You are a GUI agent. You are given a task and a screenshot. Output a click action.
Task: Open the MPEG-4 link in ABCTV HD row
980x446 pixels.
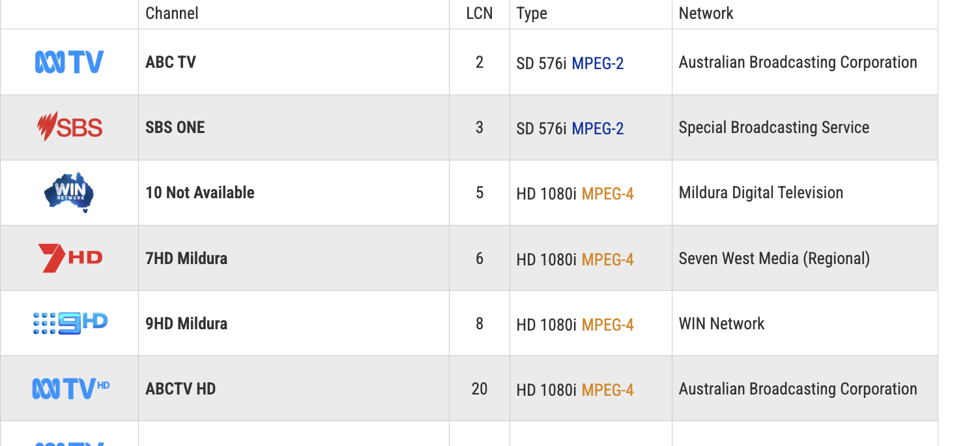click(x=607, y=390)
